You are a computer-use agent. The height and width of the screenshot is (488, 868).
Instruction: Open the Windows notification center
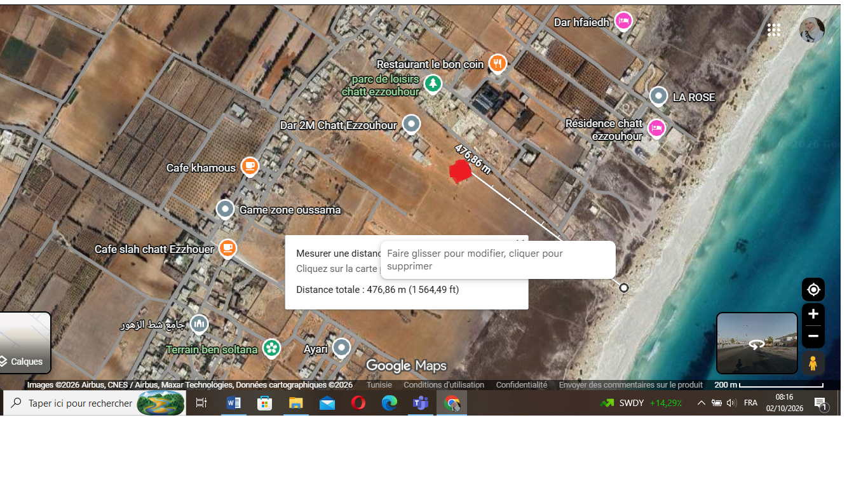coord(820,403)
